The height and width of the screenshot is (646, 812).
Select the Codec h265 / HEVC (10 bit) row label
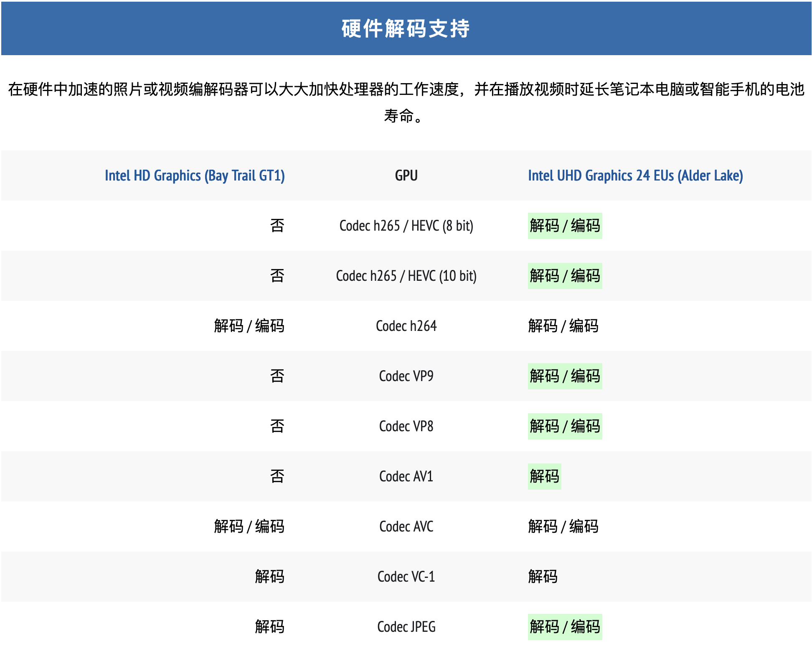(x=406, y=276)
